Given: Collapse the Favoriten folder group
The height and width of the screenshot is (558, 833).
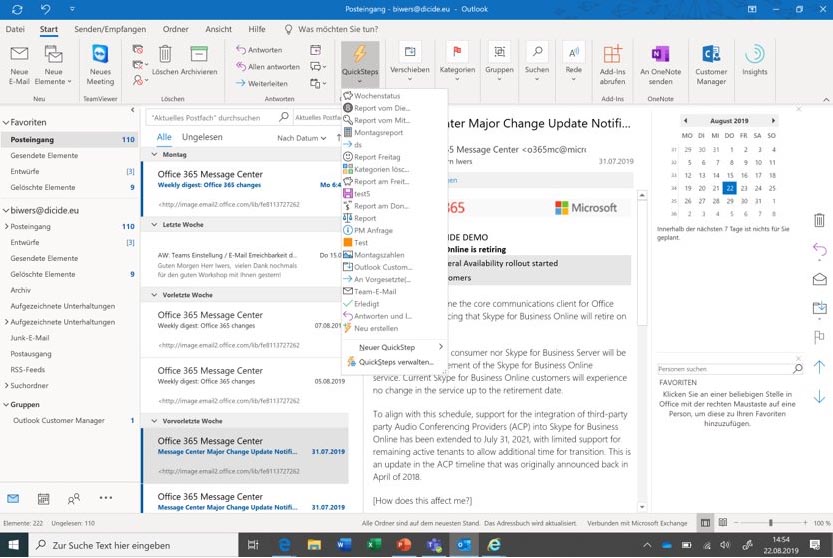Looking at the screenshot, I should click(6, 122).
